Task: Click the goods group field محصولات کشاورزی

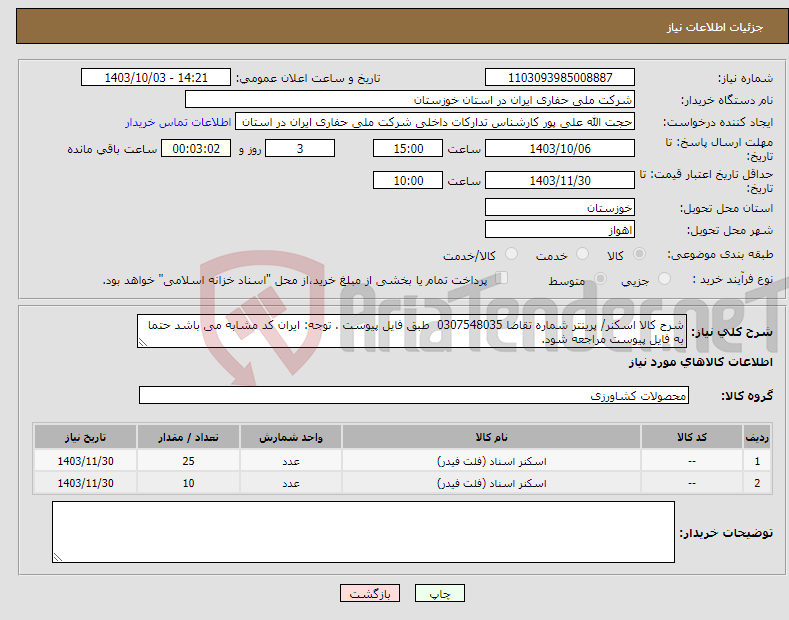Action: click(414, 396)
